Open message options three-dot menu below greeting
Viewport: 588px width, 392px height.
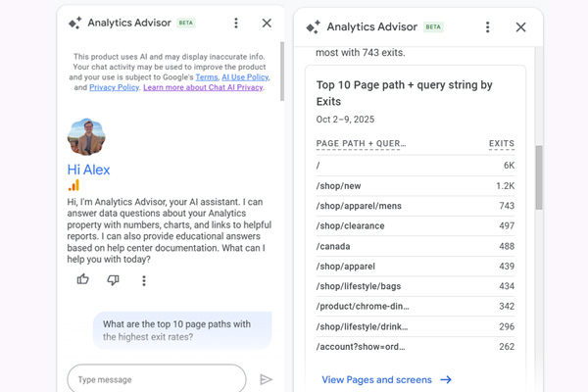pos(144,281)
